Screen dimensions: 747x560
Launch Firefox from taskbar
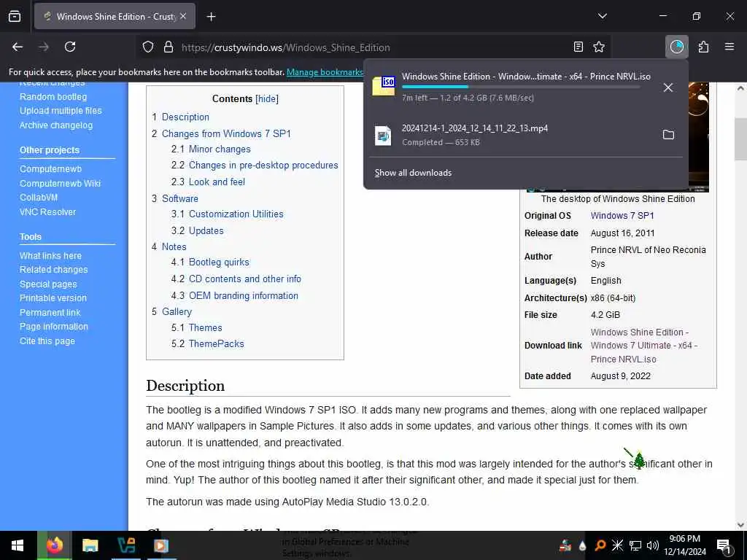55,545
